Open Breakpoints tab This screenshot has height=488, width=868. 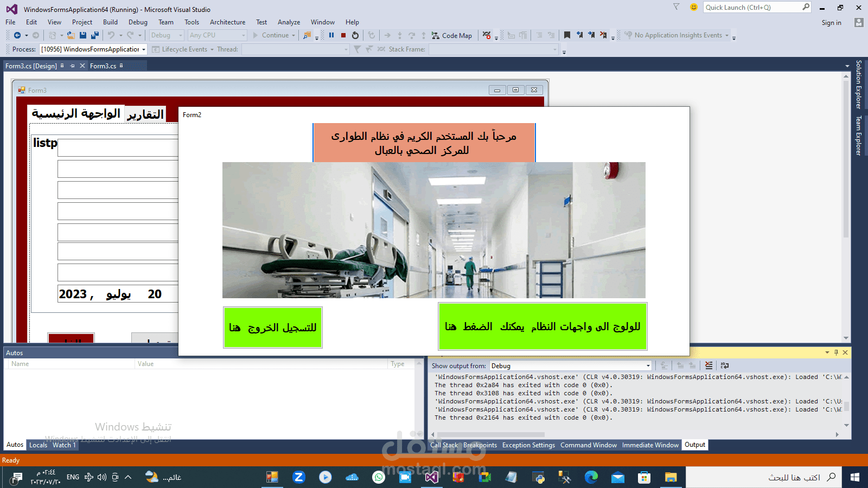(480, 445)
